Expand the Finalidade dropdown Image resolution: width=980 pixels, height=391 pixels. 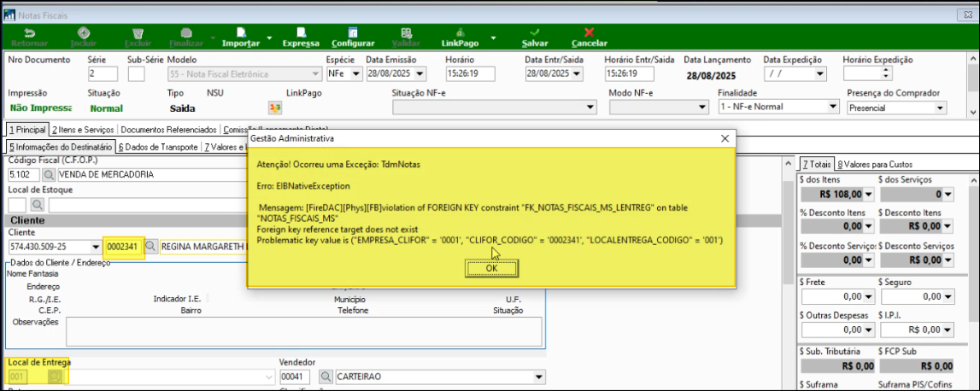coord(832,108)
